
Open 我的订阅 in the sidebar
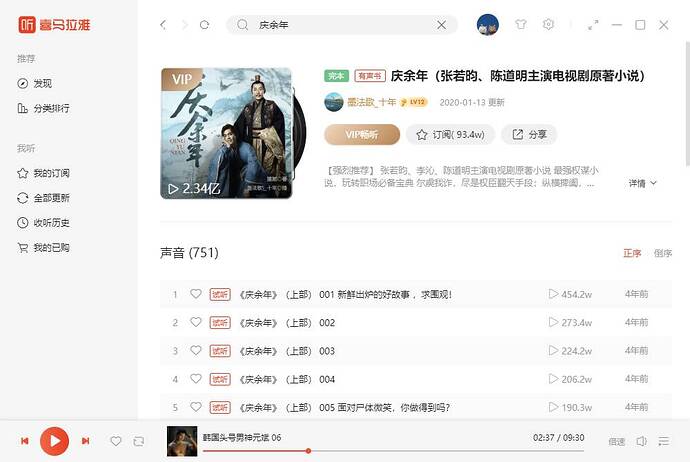[x=43, y=173]
